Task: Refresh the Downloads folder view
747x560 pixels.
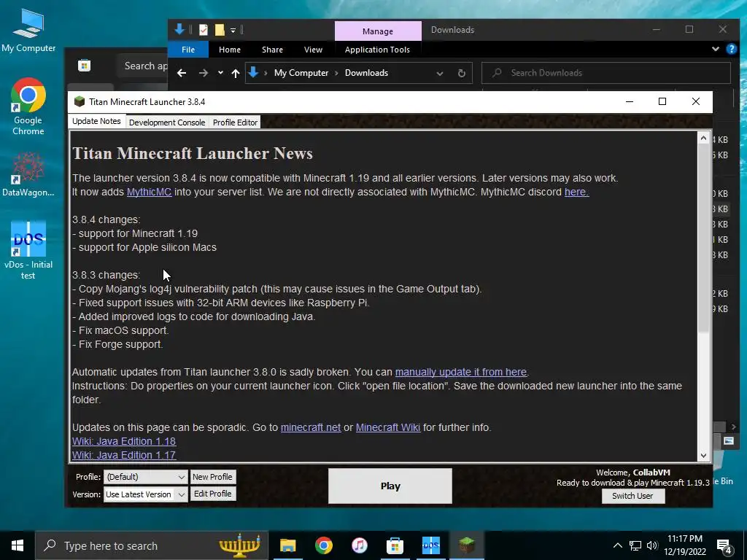Action: point(461,73)
